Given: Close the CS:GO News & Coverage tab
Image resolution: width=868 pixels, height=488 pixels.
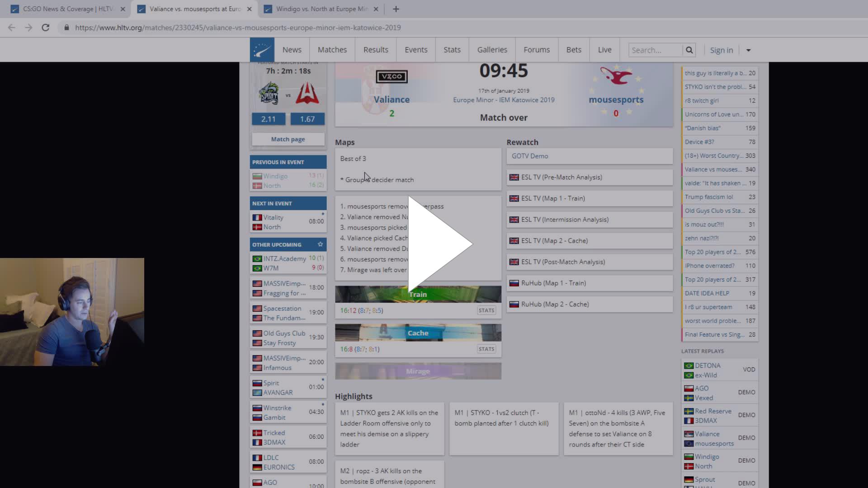Looking at the screenshot, I should pos(123,9).
